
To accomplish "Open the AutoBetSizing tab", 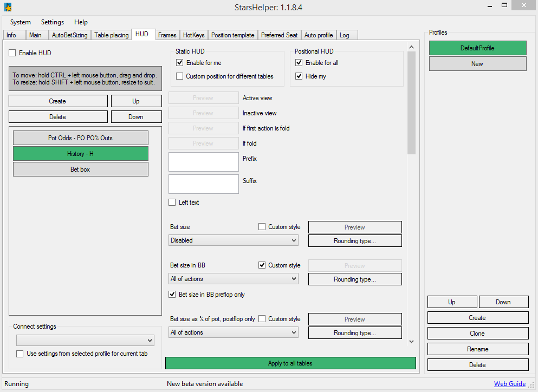I will 70,35.
